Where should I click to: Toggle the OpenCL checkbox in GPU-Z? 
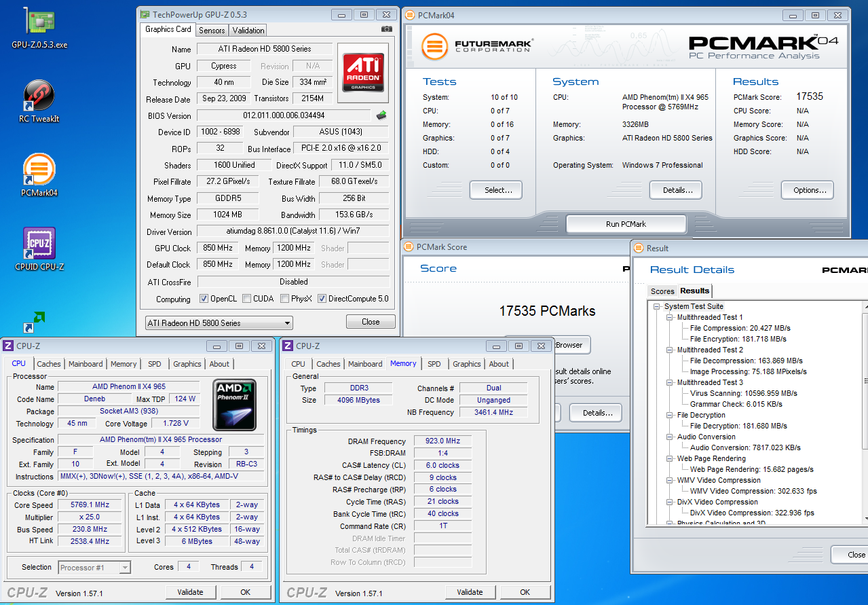click(x=204, y=299)
